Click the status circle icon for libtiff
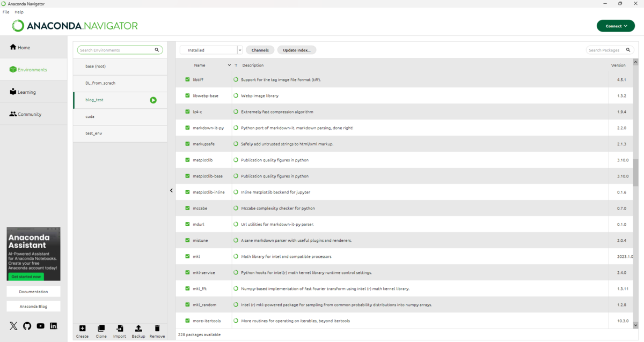 coord(236,79)
